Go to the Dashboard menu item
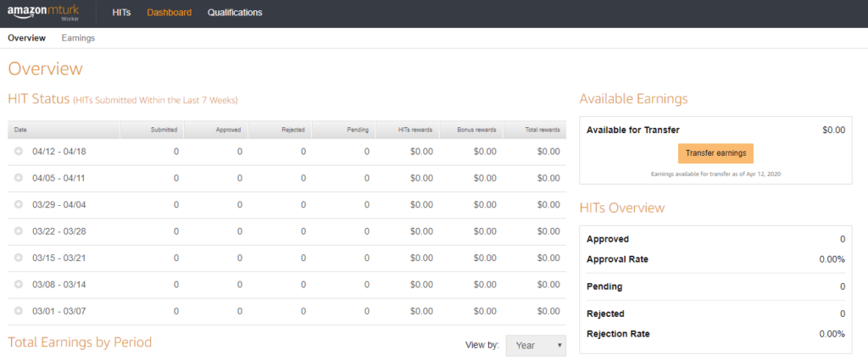Viewport: 868px width, 361px height. tap(170, 12)
